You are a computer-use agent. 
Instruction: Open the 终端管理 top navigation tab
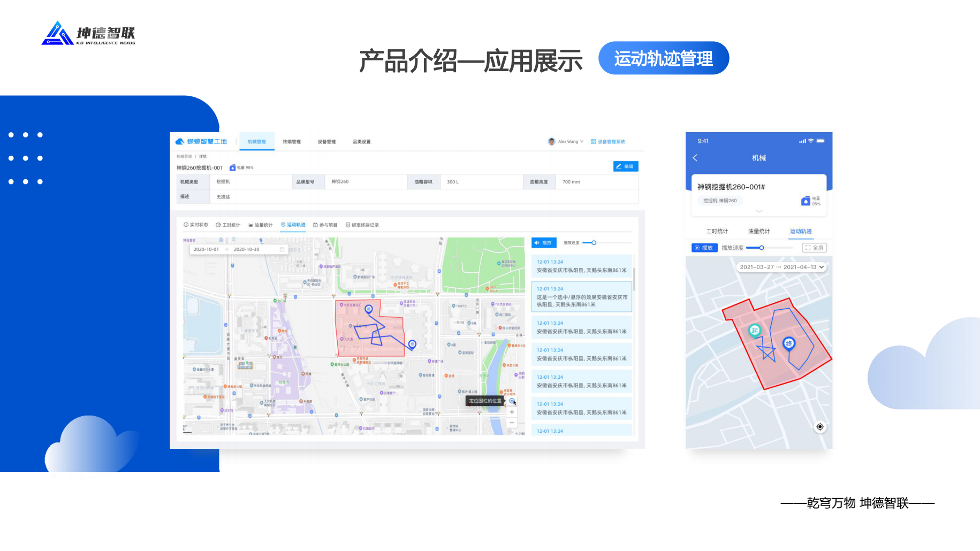point(292,142)
